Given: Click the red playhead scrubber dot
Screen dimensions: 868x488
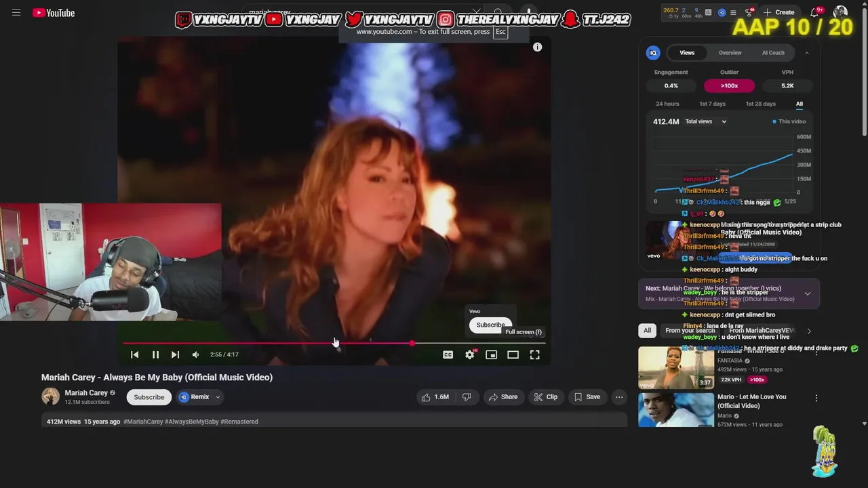Looking at the screenshot, I should click(x=412, y=344).
